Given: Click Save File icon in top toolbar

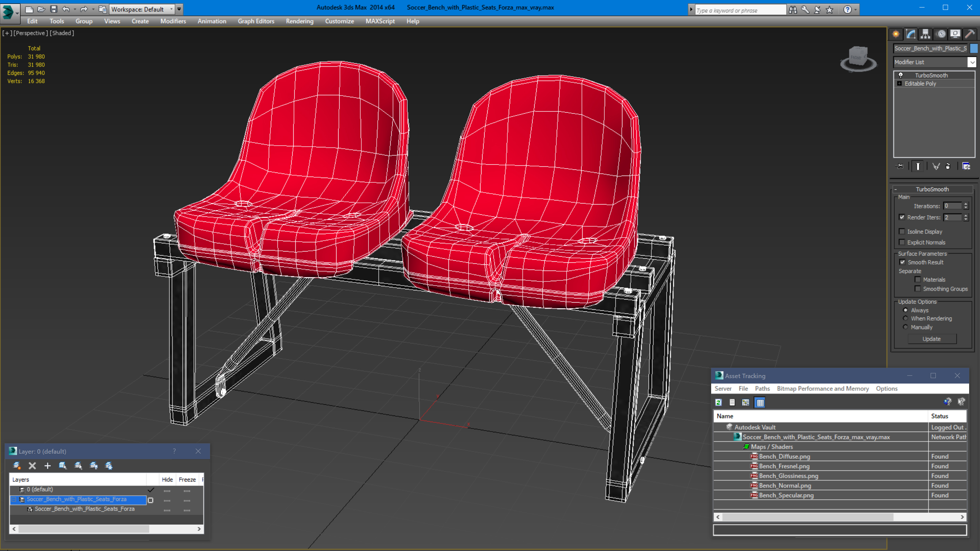Looking at the screenshot, I should tap(54, 9).
